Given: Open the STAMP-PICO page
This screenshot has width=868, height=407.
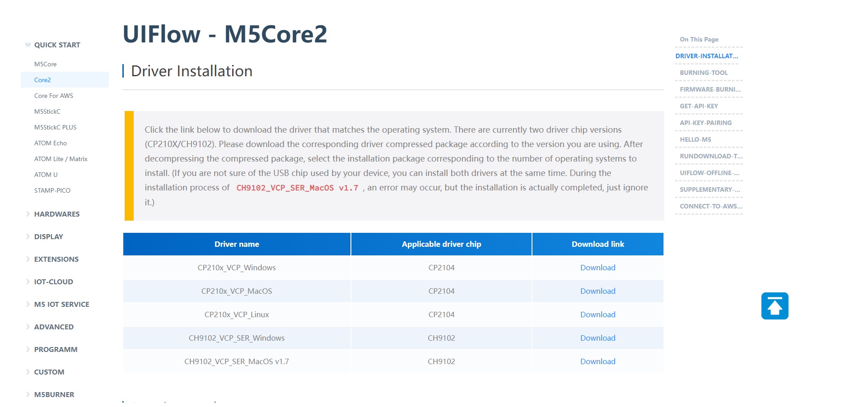Looking at the screenshot, I should tap(52, 190).
